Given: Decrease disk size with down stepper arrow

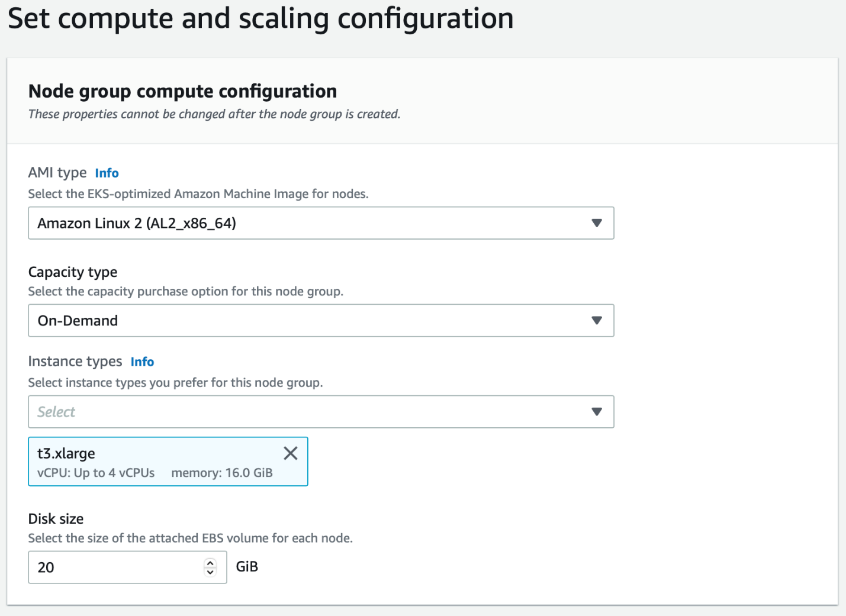Looking at the screenshot, I should (x=210, y=572).
